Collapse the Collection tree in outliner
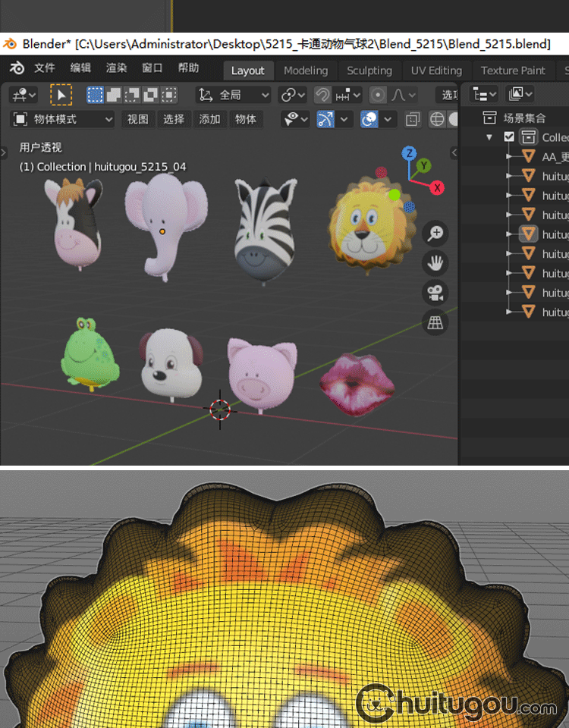 tap(489, 137)
